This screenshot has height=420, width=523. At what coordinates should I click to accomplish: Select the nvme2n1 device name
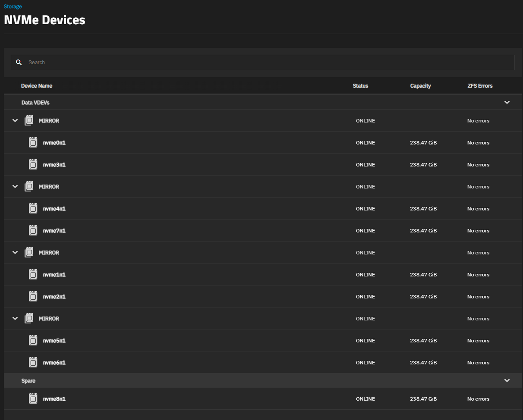click(x=54, y=297)
